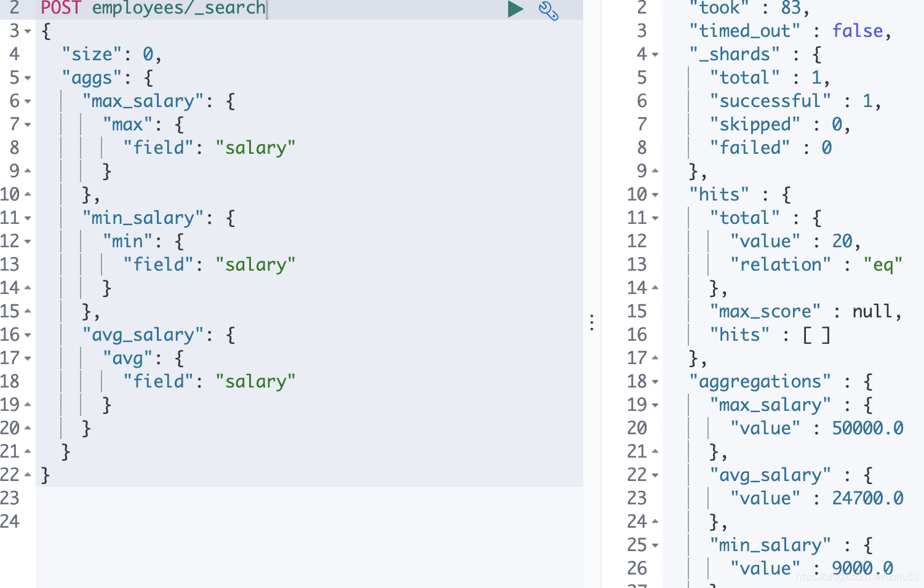Viewport: 924px width, 588px height.
Task: Collapse the "aggs" fold arrow on line 5
Action: 28,78
